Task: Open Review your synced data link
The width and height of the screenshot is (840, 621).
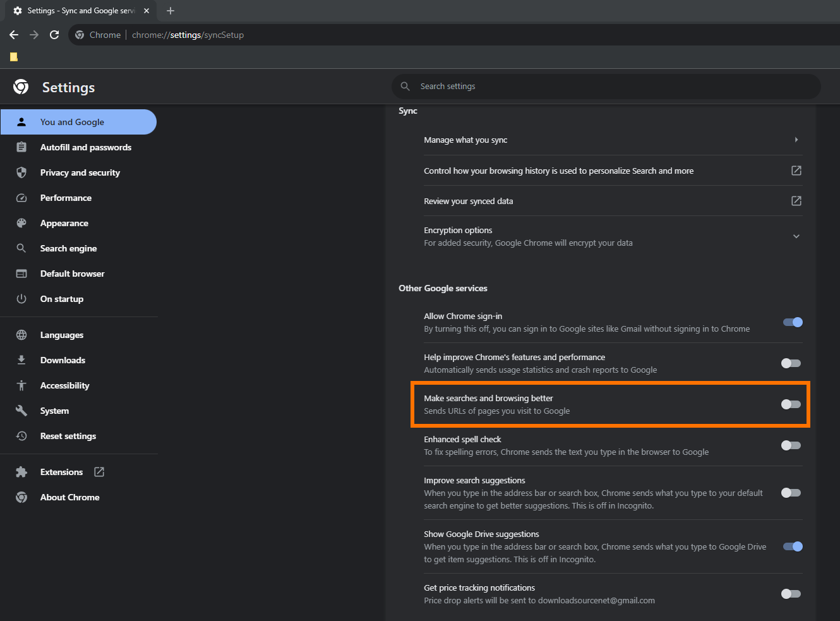Action: tap(613, 201)
